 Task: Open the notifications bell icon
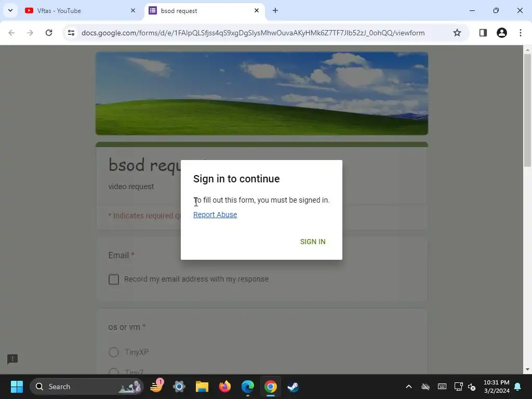coord(518,387)
